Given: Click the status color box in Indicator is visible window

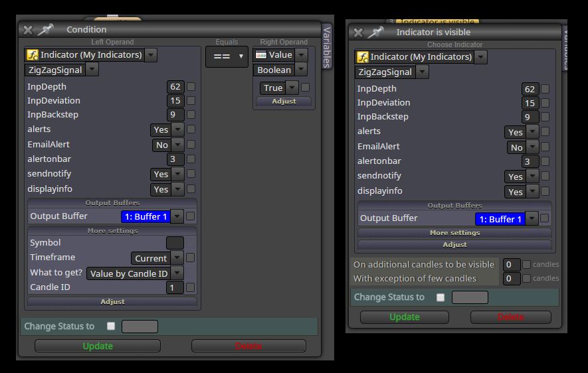Looking at the screenshot, I should pyautogui.click(x=470, y=297).
